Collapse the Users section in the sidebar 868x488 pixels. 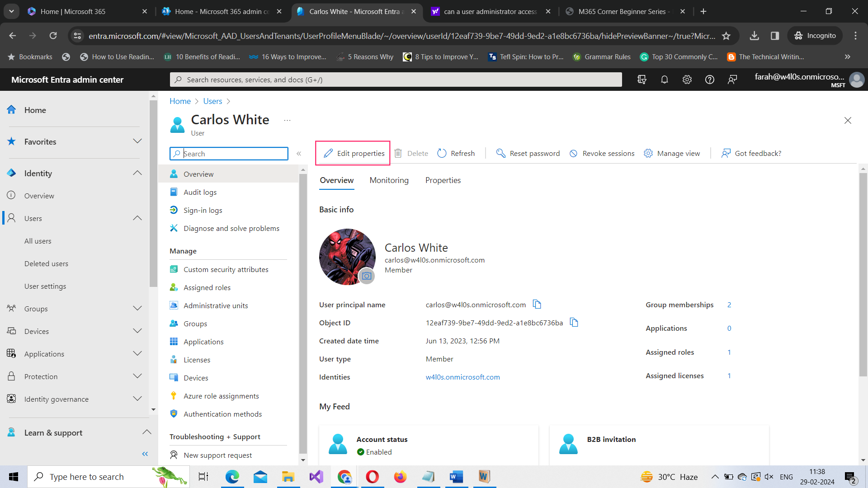coord(137,218)
